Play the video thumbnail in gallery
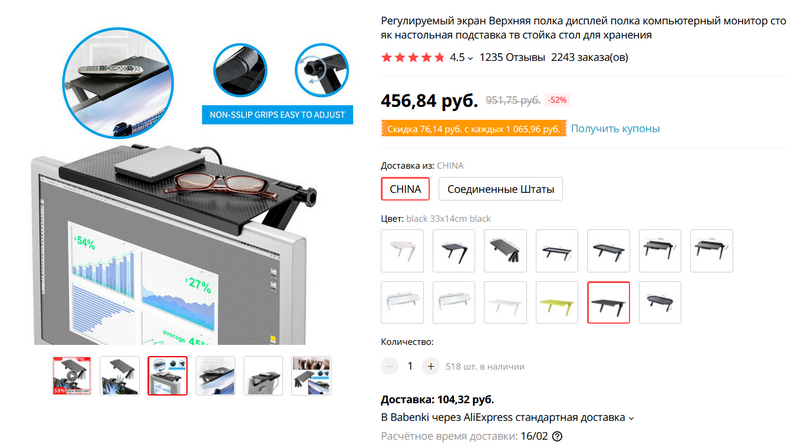The width and height of the screenshot is (800, 447). click(x=72, y=376)
